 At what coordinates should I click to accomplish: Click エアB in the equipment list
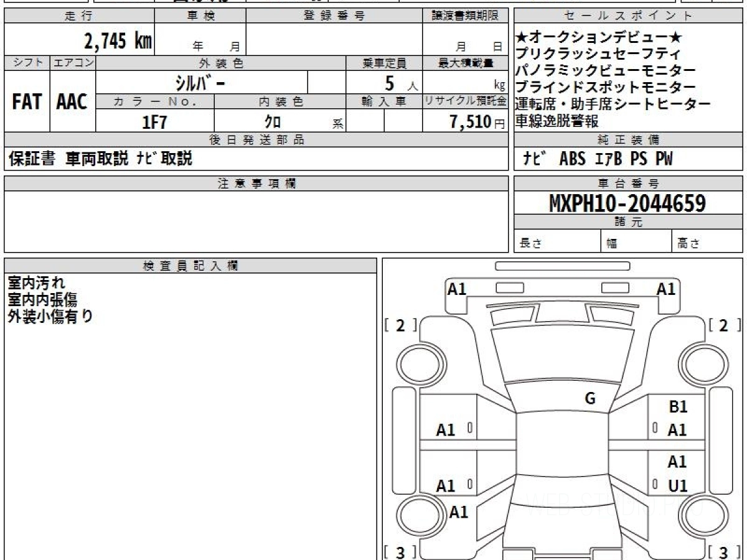[x=608, y=159]
